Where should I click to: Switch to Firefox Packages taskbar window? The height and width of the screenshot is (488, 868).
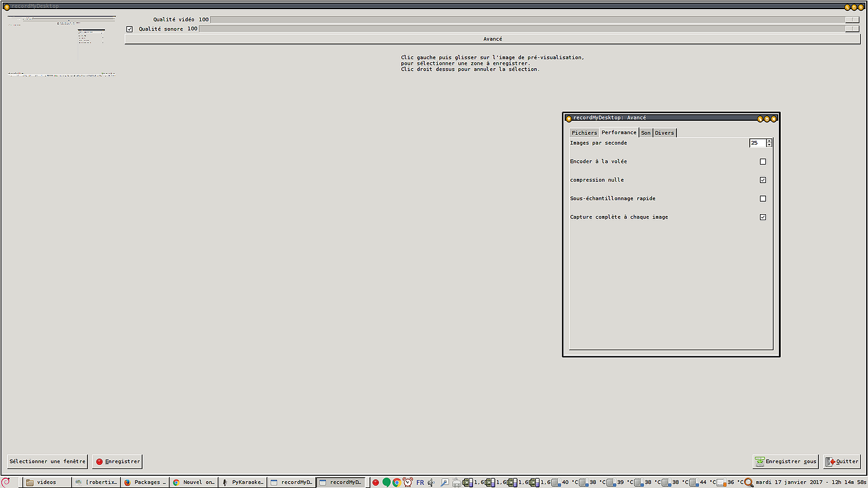point(145,483)
